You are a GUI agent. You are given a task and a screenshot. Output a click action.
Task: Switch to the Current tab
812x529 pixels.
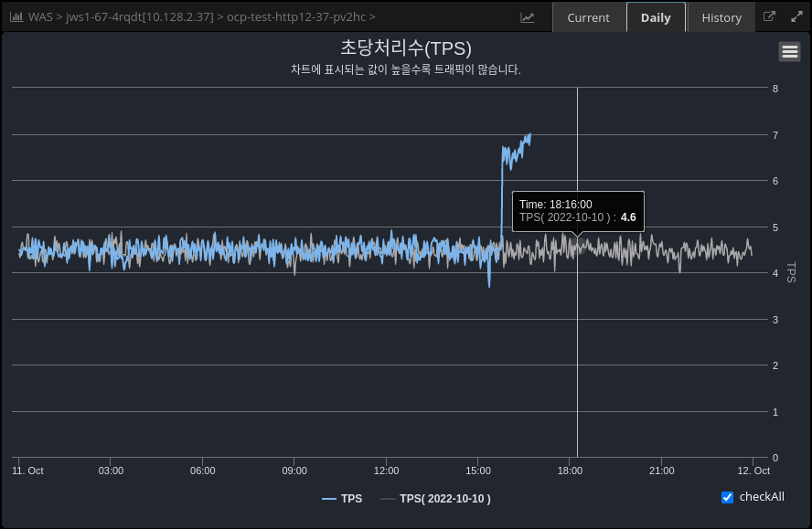click(588, 17)
